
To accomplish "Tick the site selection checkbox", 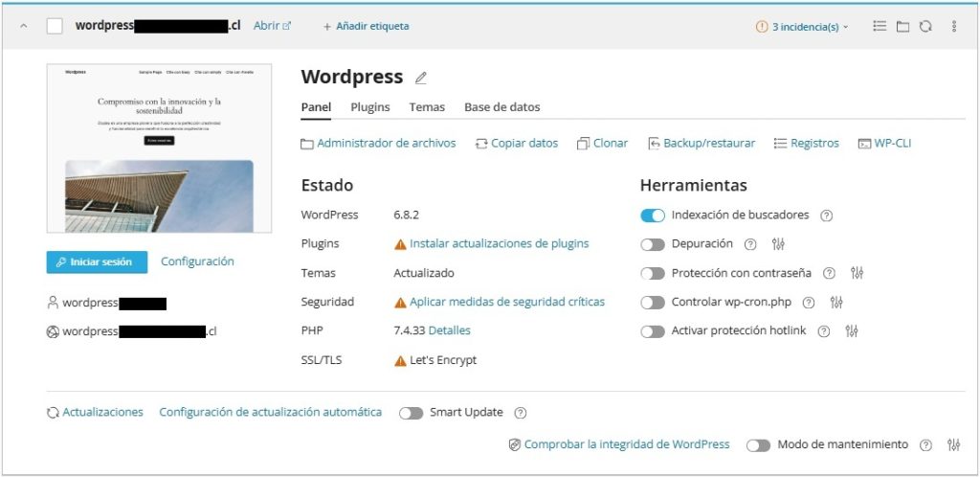I will 55,26.
